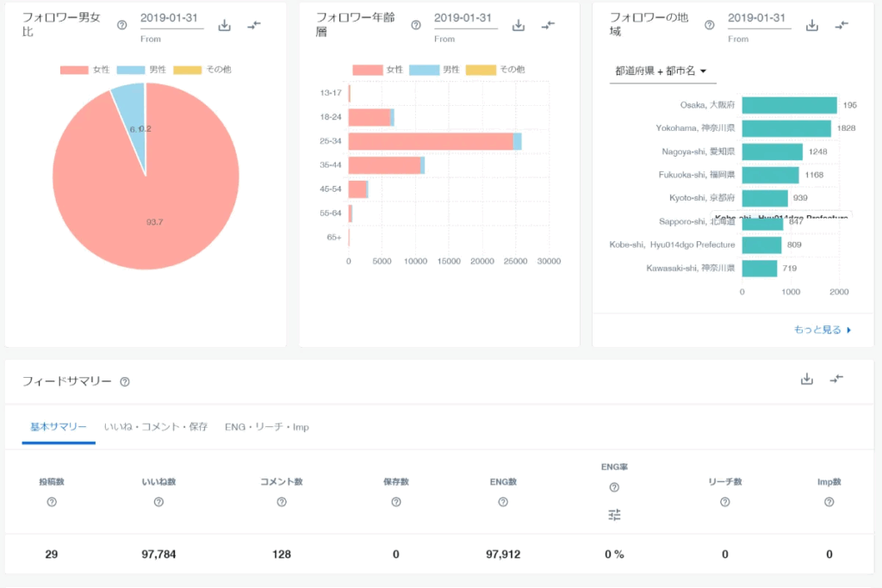Toggle 女性 legend in gender pie chart
This screenshot has height=588, width=882.
point(85,69)
